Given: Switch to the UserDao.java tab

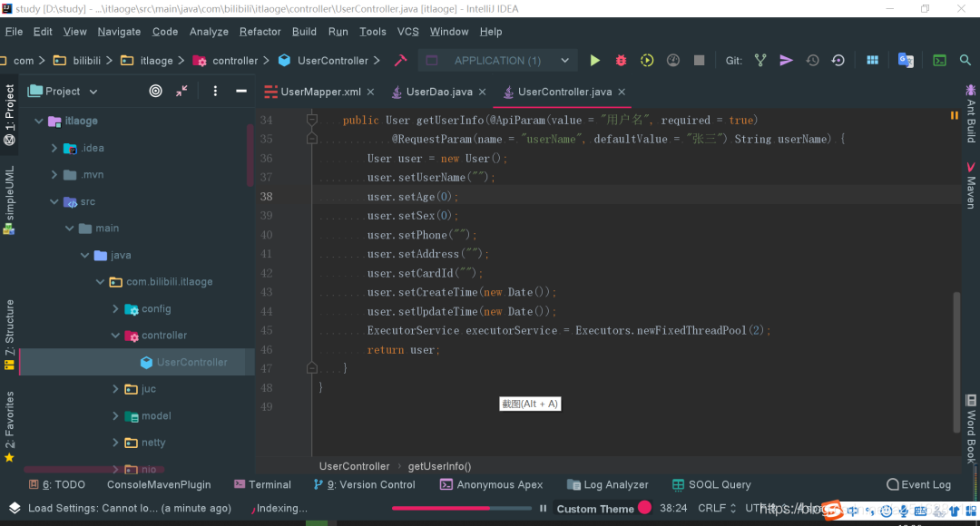Looking at the screenshot, I should point(439,92).
